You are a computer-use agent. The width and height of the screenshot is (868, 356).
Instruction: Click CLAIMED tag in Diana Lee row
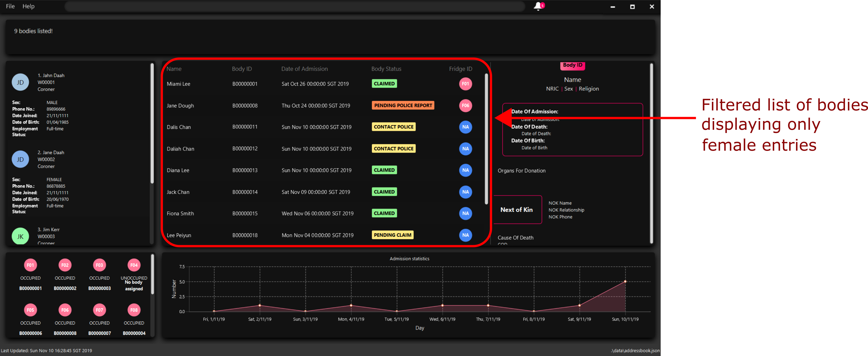pos(384,170)
